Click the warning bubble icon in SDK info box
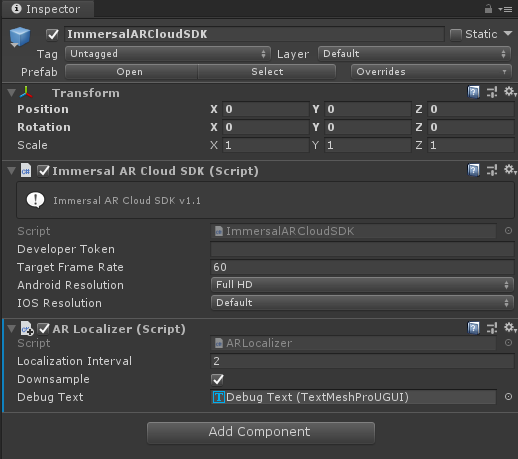Viewport: 518px width, 459px height. point(35,200)
